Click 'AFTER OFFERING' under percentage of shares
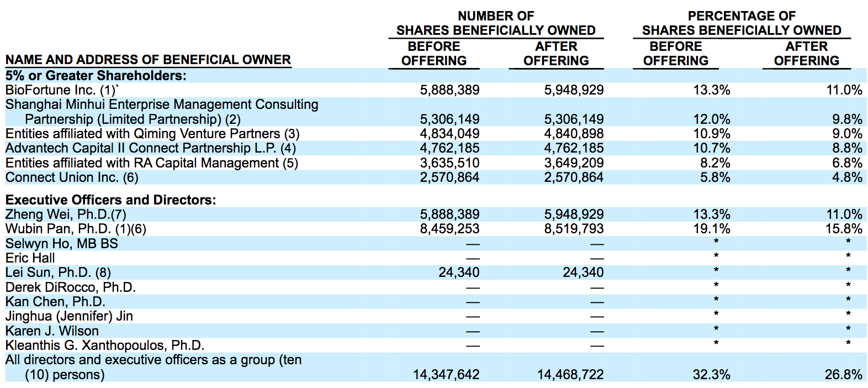This screenshot has width=868, height=388. tap(807, 54)
